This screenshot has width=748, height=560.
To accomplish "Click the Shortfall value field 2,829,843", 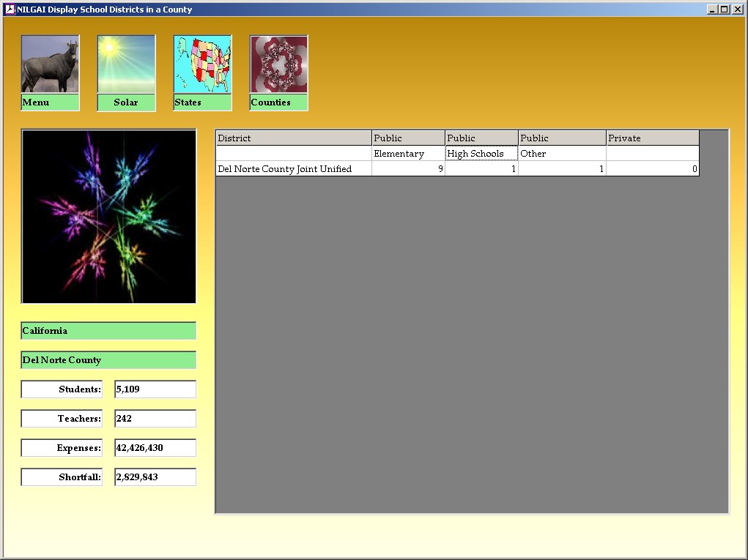I will [x=155, y=477].
